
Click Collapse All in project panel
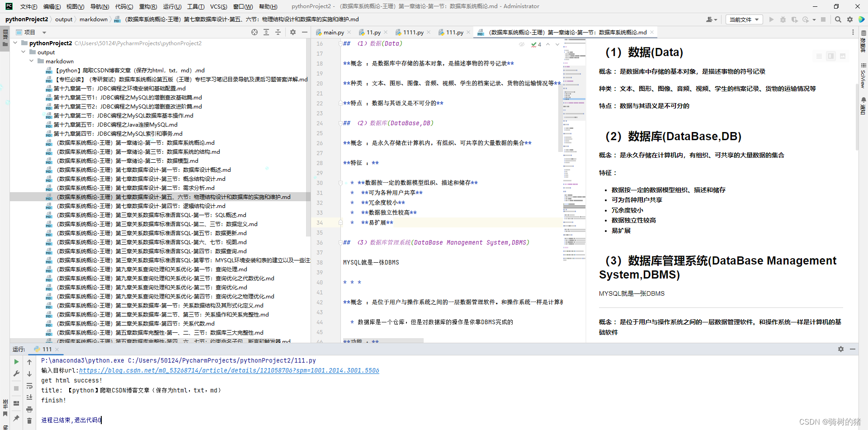(278, 32)
